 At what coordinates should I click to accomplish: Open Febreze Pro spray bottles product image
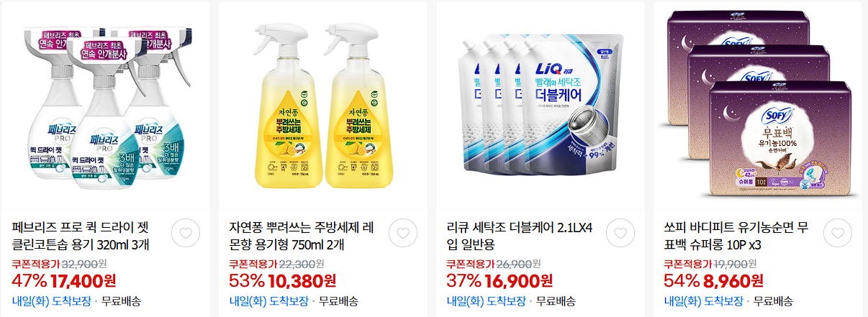[x=105, y=106]
